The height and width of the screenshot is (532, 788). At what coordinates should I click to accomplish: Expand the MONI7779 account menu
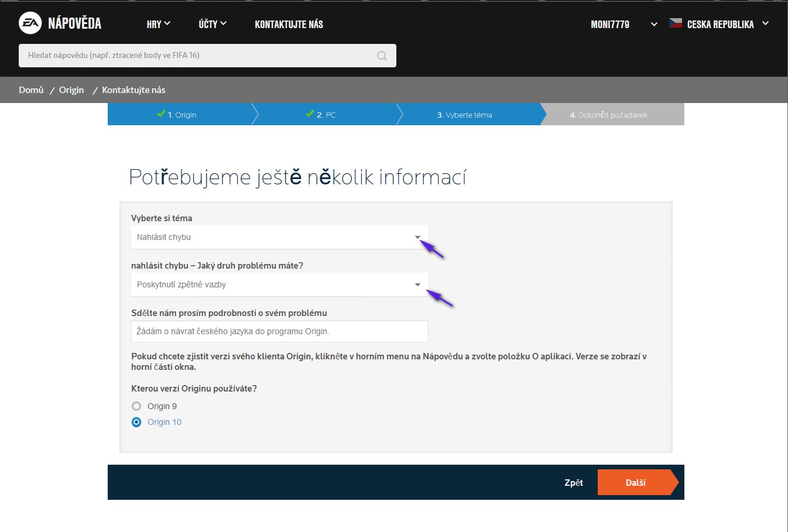coord(624,24)
